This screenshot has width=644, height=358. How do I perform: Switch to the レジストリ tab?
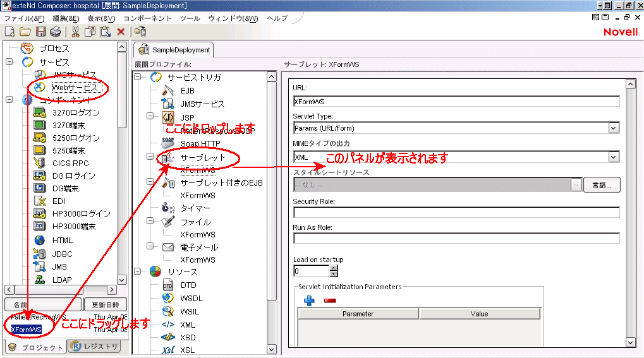click(95, 347)
